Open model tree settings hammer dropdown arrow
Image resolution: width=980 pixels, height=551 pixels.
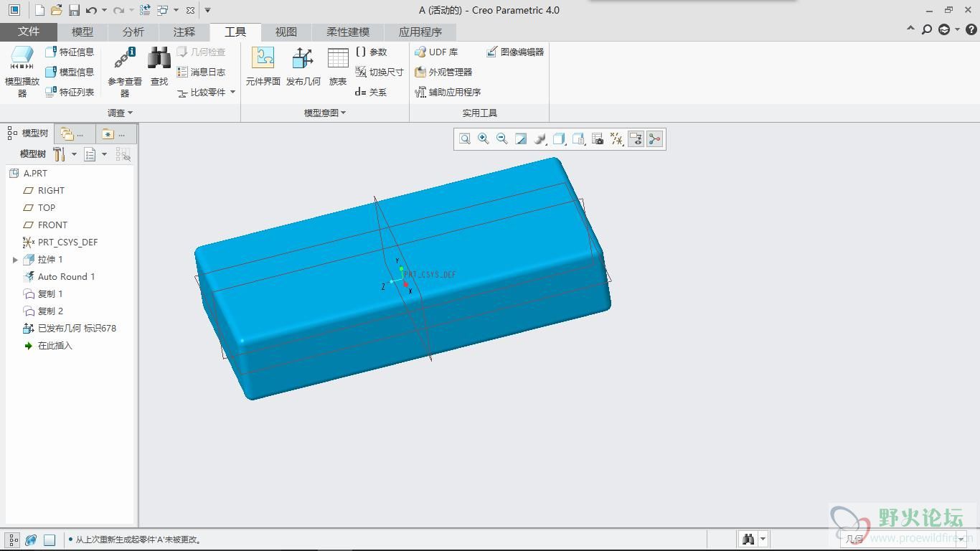pyautogui.click(x=73, y=154)
